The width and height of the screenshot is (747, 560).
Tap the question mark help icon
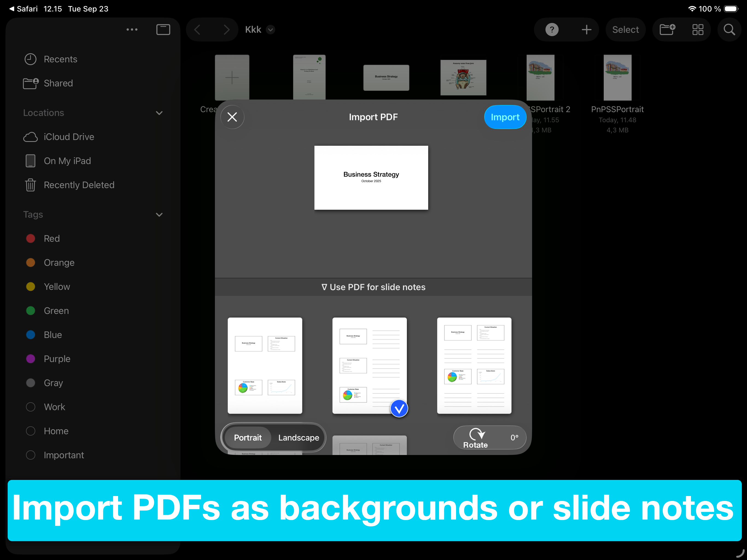click(x=552, y=30)
